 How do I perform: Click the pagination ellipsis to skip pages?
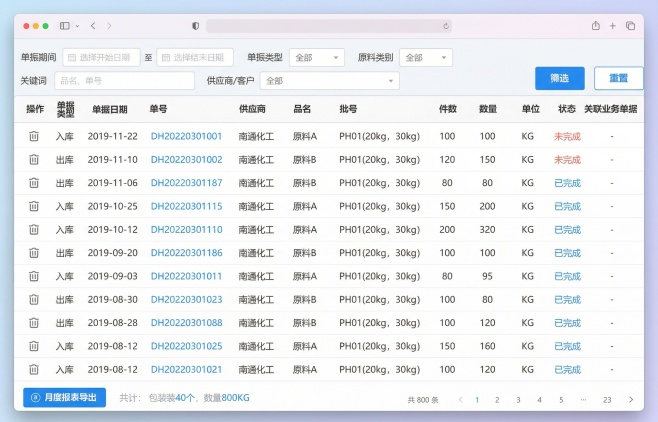(x=583, y=400)
